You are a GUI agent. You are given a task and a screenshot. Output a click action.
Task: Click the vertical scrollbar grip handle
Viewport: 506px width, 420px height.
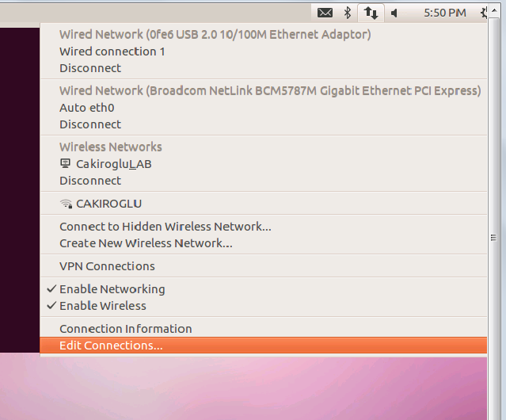tap(493, 238)
